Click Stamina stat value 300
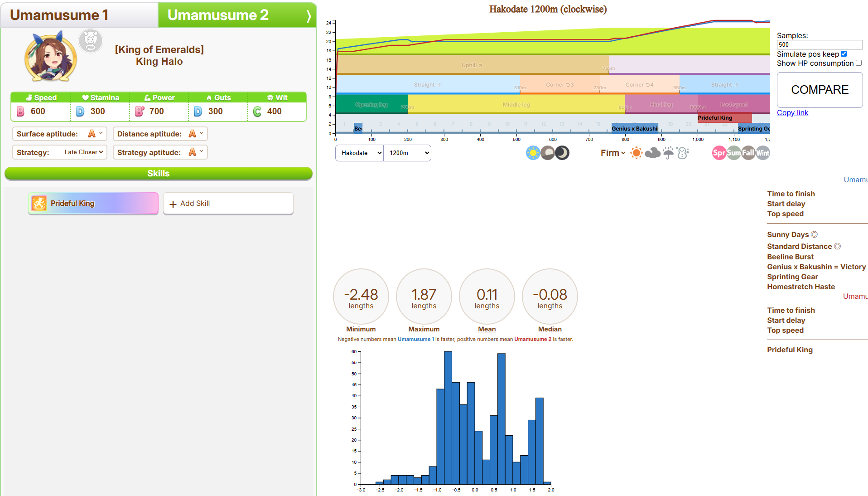Screen dimensions: 868x496 point(98,112)
